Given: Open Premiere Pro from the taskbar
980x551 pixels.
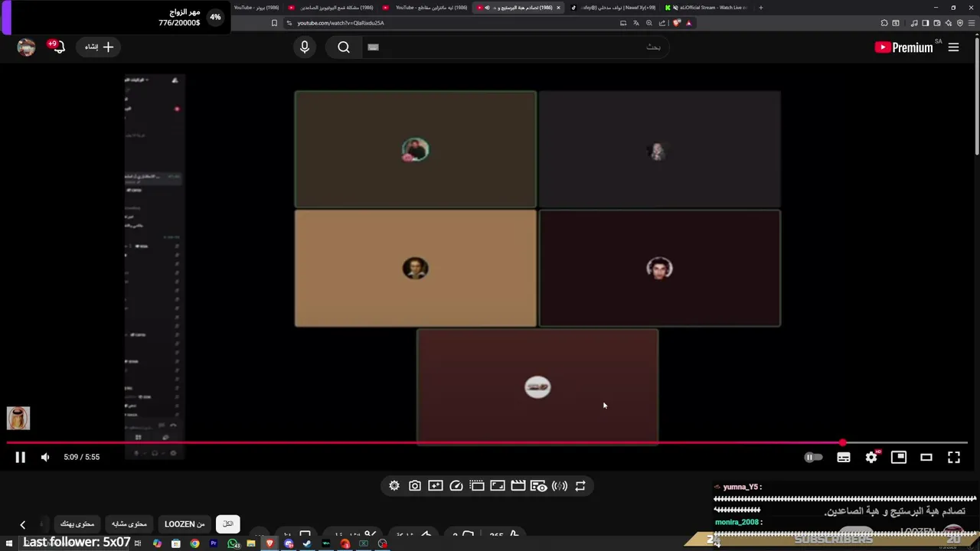Looking at the screenshot, I should (214, 543).
